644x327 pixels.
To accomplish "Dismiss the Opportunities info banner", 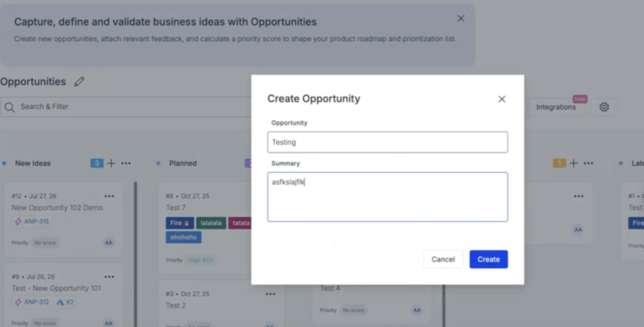I will tap(461, 18).
